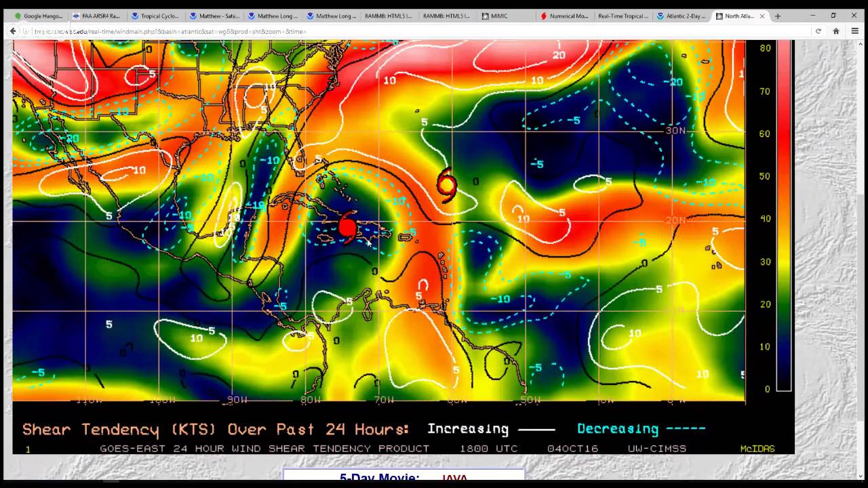Screen dimensions: 868x488
Task: Click the UW-CIMSS credit text
Action: click(656, 449)
